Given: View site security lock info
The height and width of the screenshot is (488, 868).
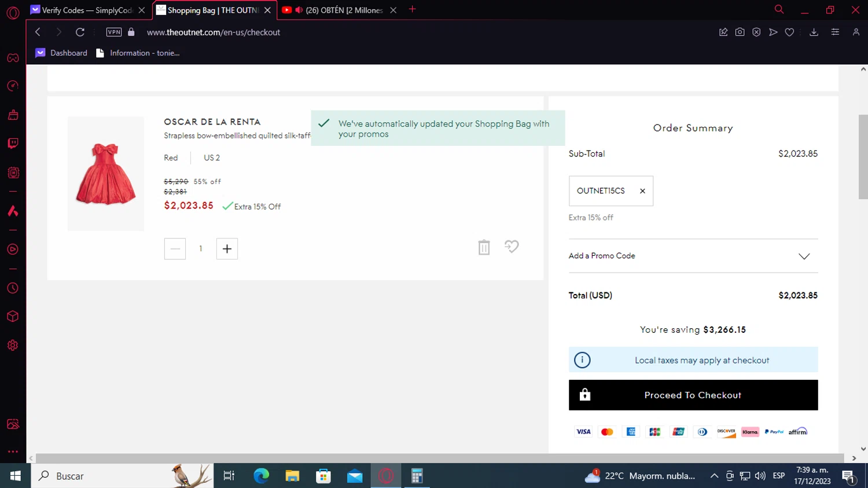Looking at the screenshot, I should tap(131, 32).
